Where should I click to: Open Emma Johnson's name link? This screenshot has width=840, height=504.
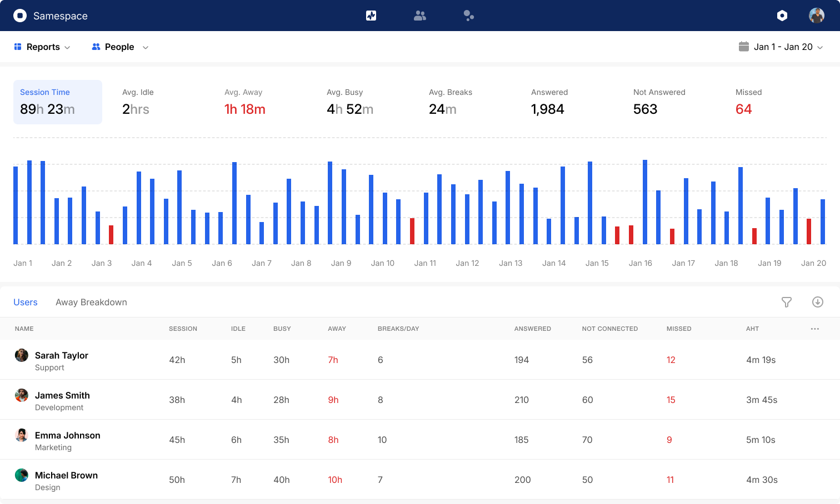pyautogui.click(x=68, y=435)
